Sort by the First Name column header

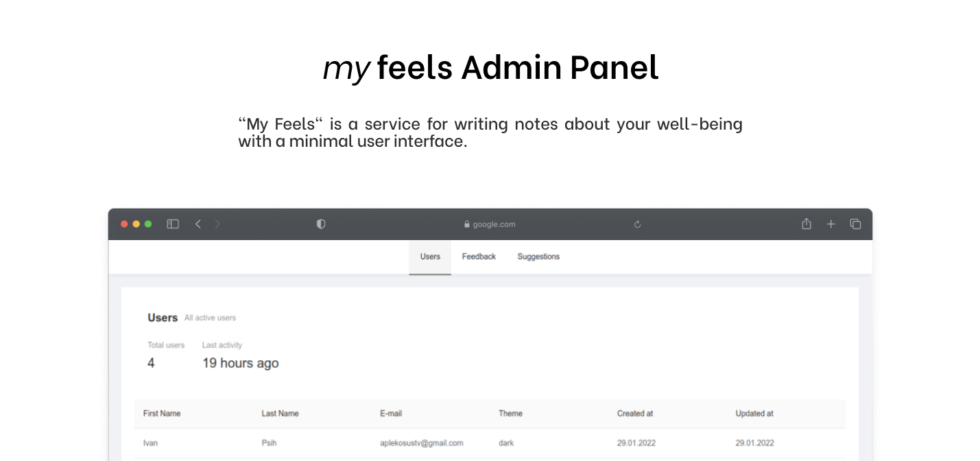(x=162, y=413)
